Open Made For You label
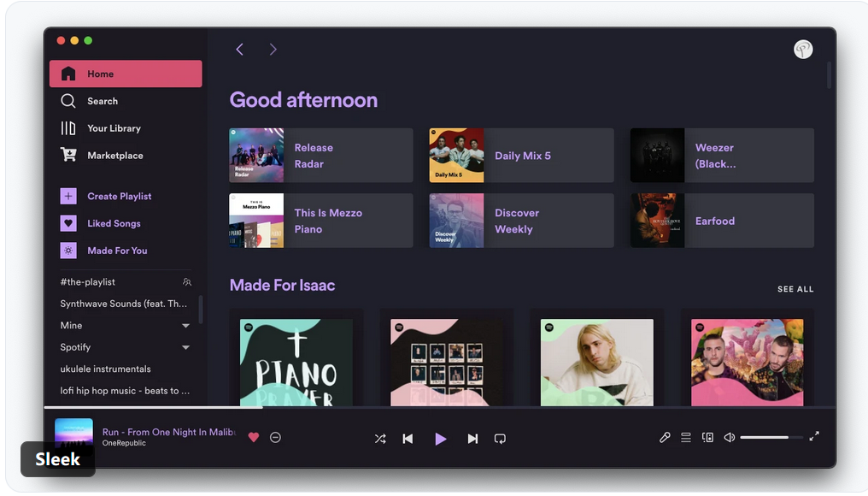 (117, 251)
